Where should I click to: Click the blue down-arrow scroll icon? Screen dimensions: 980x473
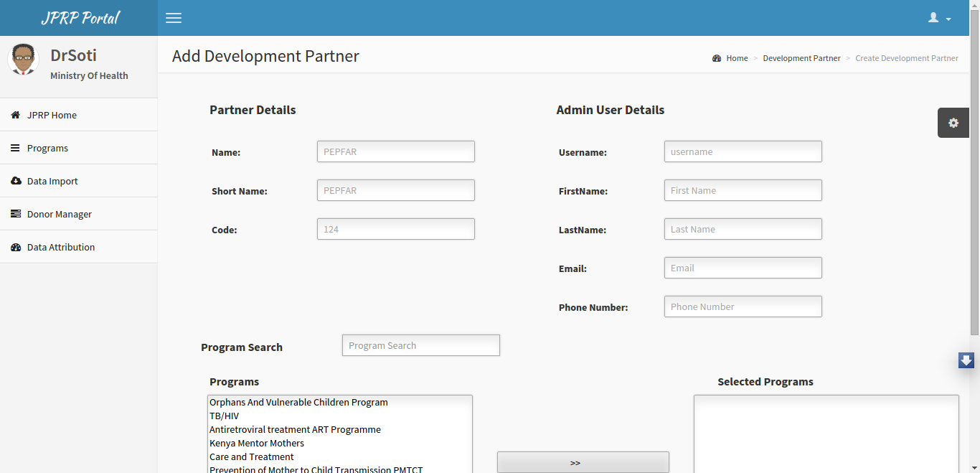point(966,360)
